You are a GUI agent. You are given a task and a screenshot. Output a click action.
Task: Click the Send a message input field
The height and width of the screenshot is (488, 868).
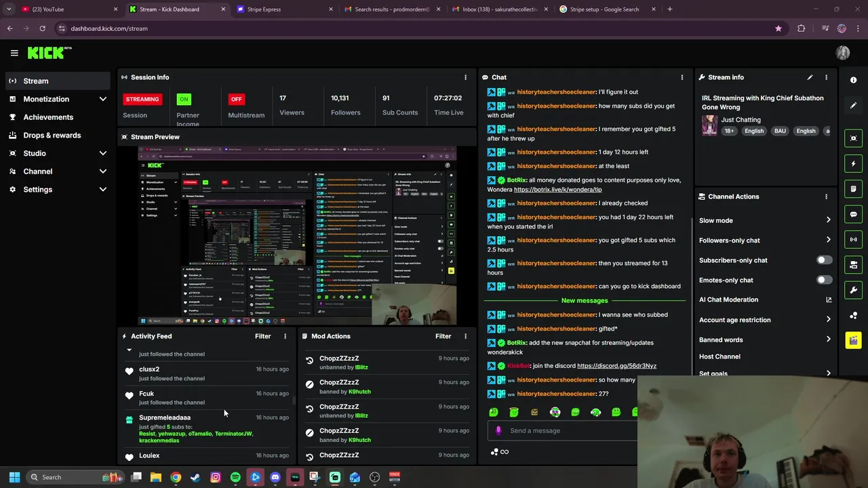click(x=563, y=430)
